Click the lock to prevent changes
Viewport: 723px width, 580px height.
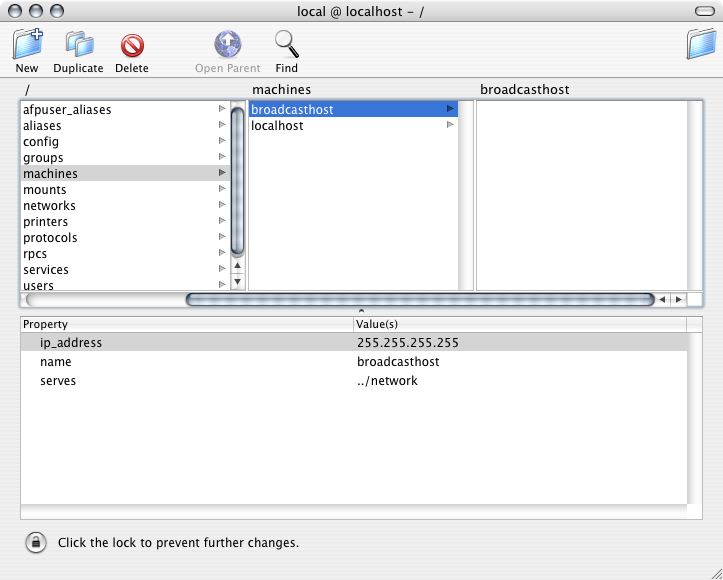pos(35,543)
